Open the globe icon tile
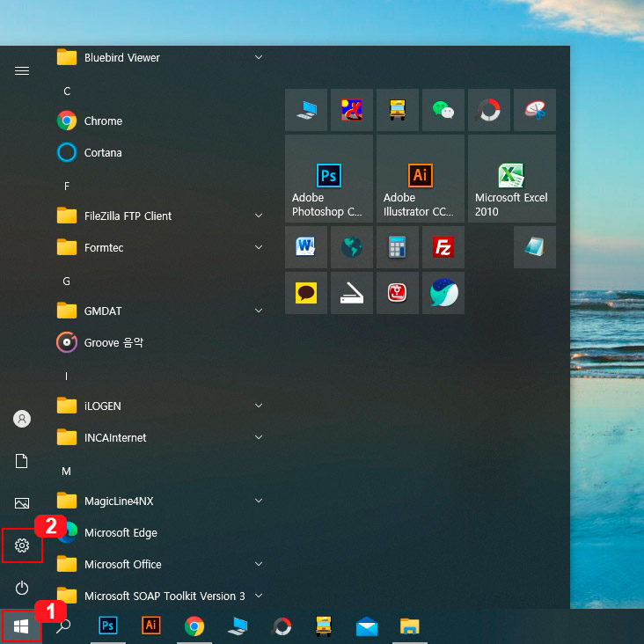 pos(352,247)
